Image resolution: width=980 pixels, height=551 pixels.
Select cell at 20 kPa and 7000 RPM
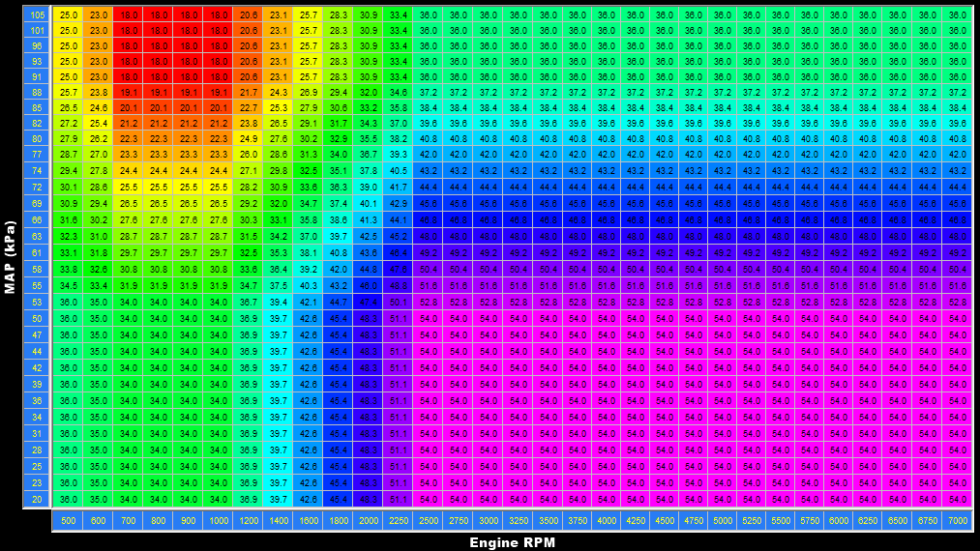tap(957, 499)
